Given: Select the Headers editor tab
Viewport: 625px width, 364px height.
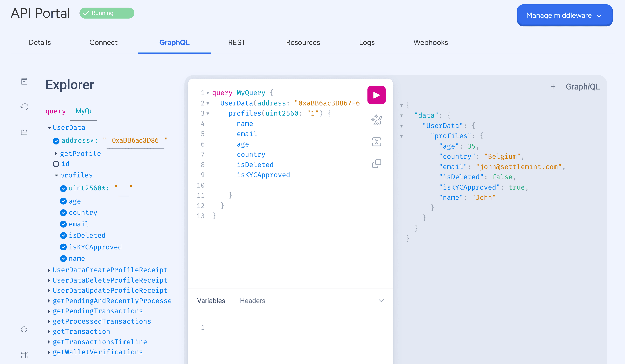Looking at the screenshot, I should click(252, 301).
